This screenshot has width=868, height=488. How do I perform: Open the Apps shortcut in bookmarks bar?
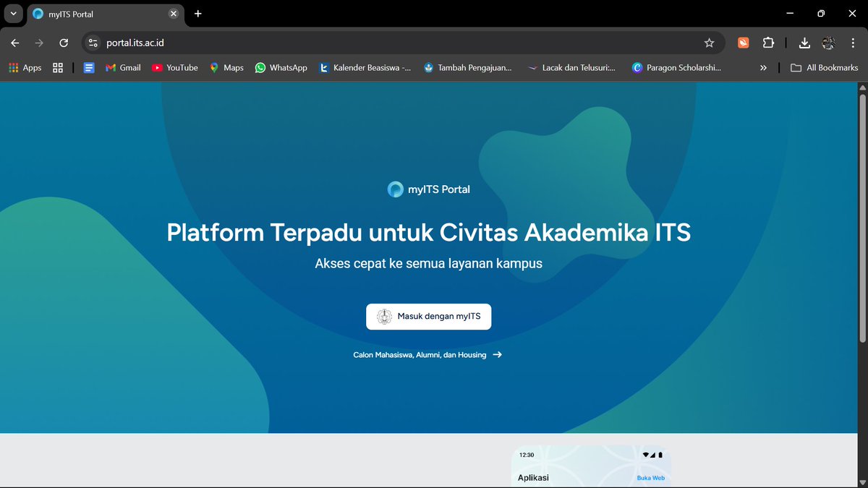(25, 67)
